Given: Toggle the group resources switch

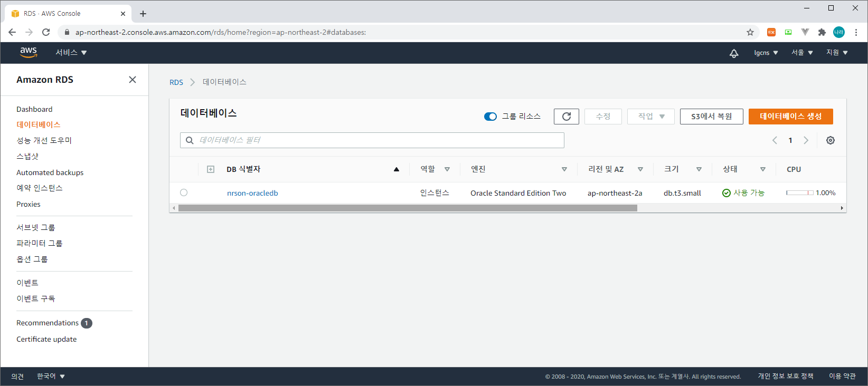Looking at the screenshot, I should (490, 117).
